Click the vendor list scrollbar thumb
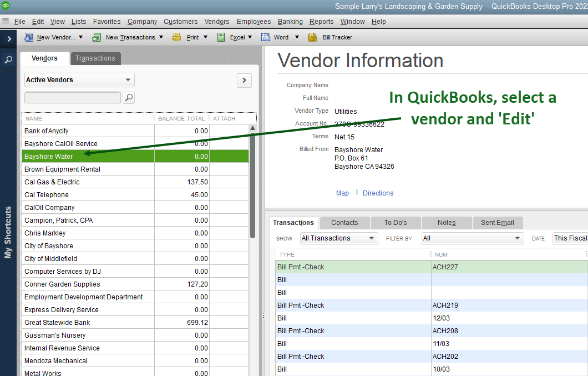 [x=253, y=185]
